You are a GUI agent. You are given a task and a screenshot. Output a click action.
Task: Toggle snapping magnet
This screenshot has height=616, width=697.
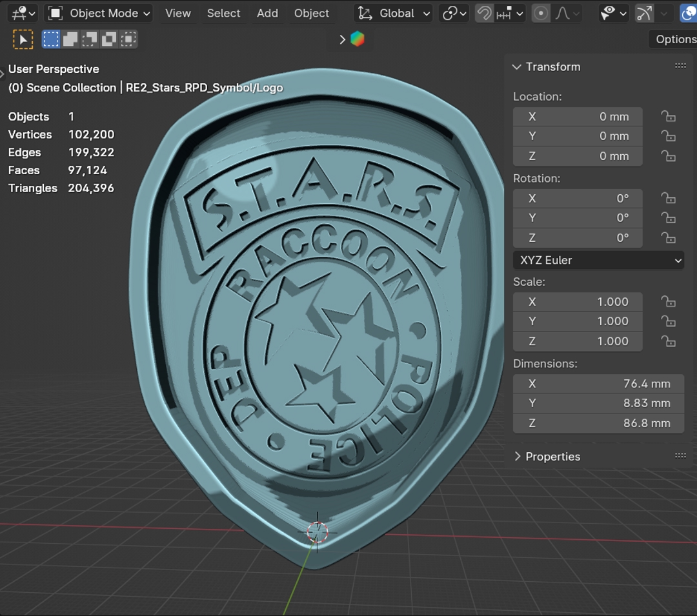484,13
